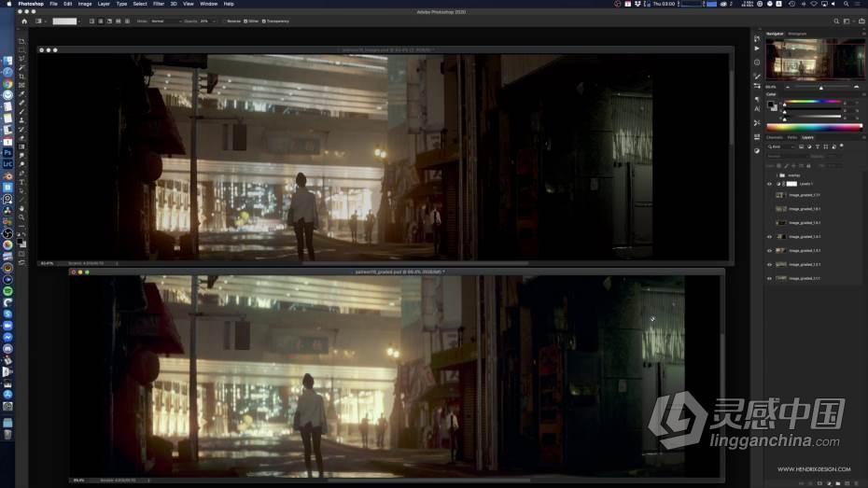Hide the image_graded_1.2.1 layer

769,264
